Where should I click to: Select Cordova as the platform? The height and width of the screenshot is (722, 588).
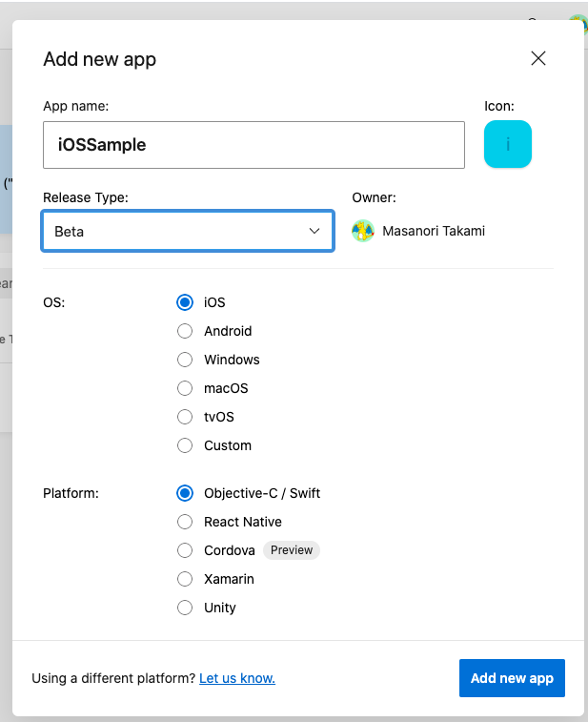pos(185,550)
